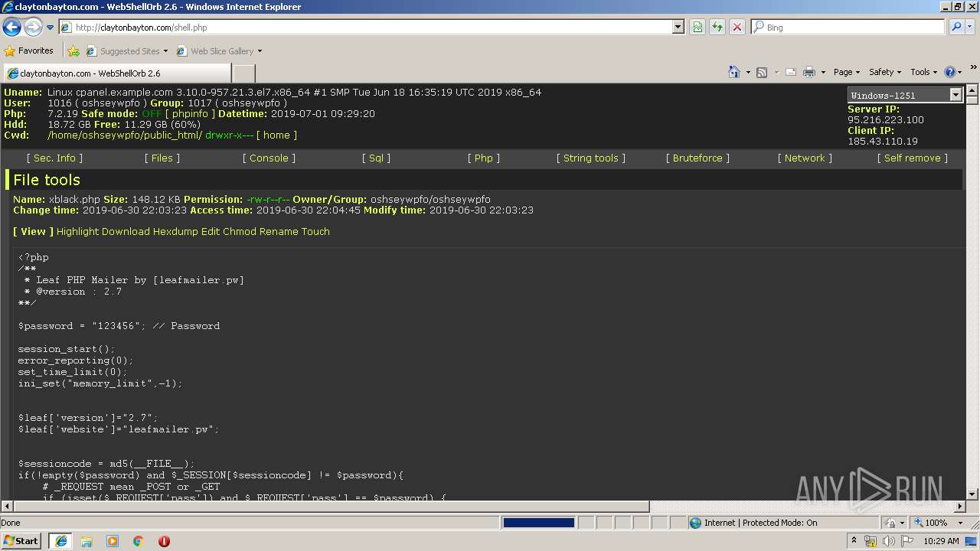Click the 10:29 AM taskbar clock
Image resolution: width=980 pixels, height=551 pixels.
[x=941, y=541]
